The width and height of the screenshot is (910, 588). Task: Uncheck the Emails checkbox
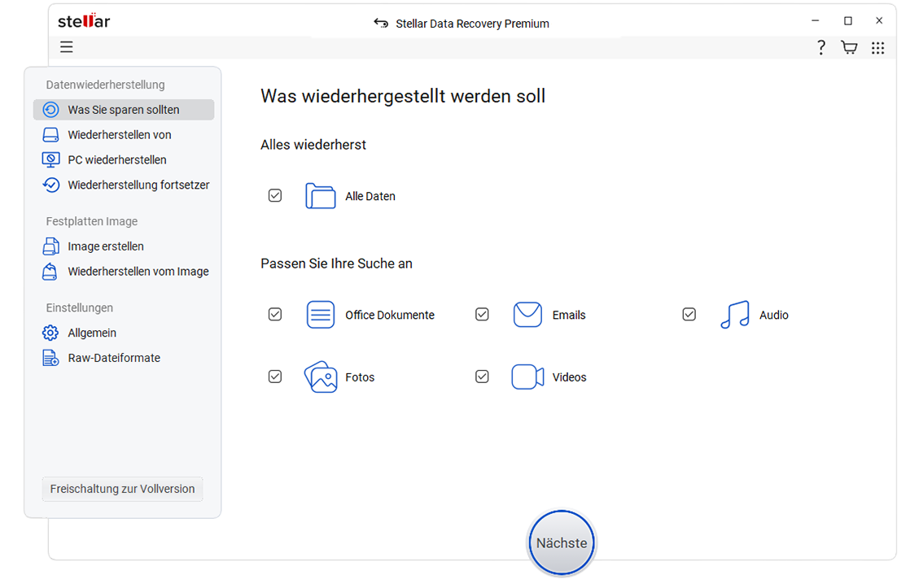click(x=482, y=314)
